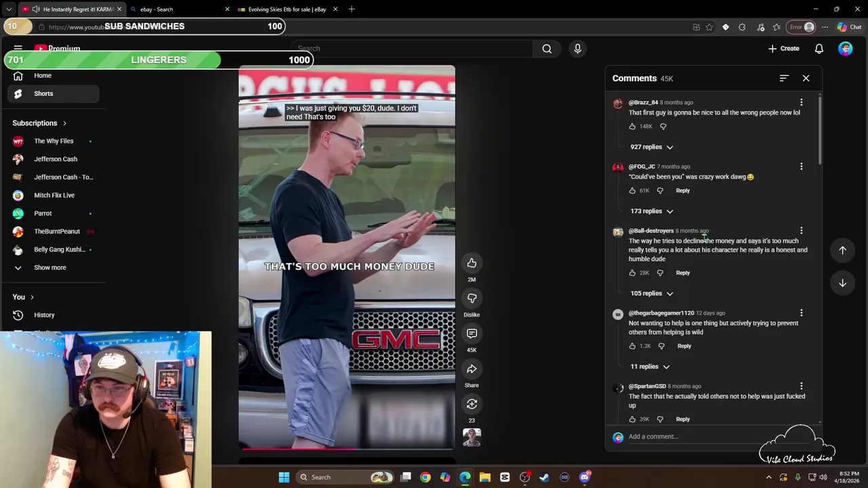Open the comment sort options icon
Screen dimensions: 868x488
coord(784,79)
